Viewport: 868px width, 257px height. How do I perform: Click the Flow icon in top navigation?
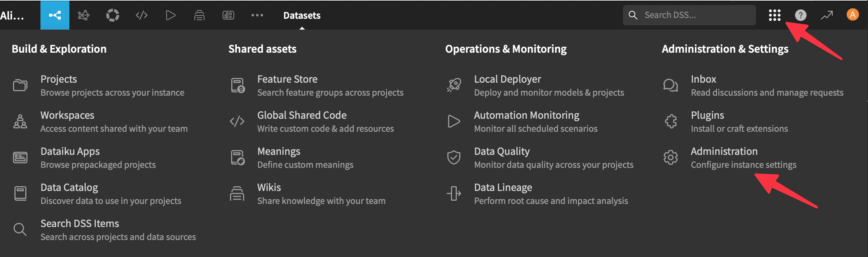pos(55,15)
